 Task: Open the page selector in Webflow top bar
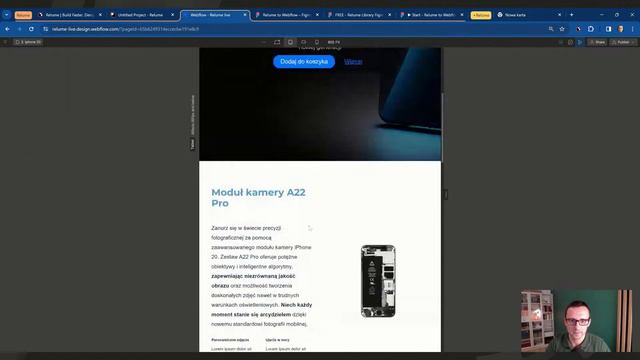[x=28, y=42]
